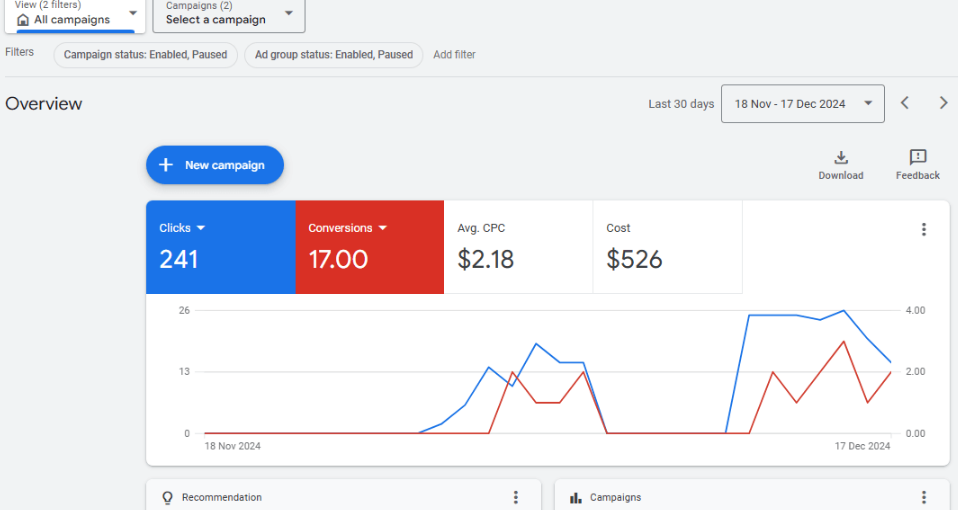Click the Overview heading

coord(43,104)
